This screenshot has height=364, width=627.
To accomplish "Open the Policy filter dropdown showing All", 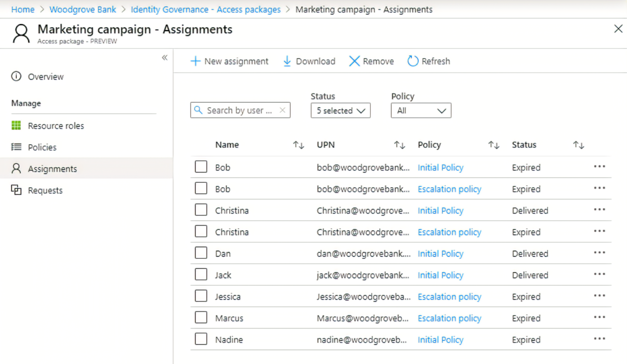I will 421,110.
